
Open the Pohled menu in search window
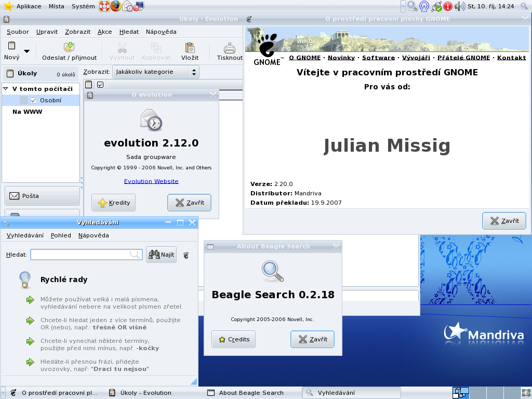(61, 235)
